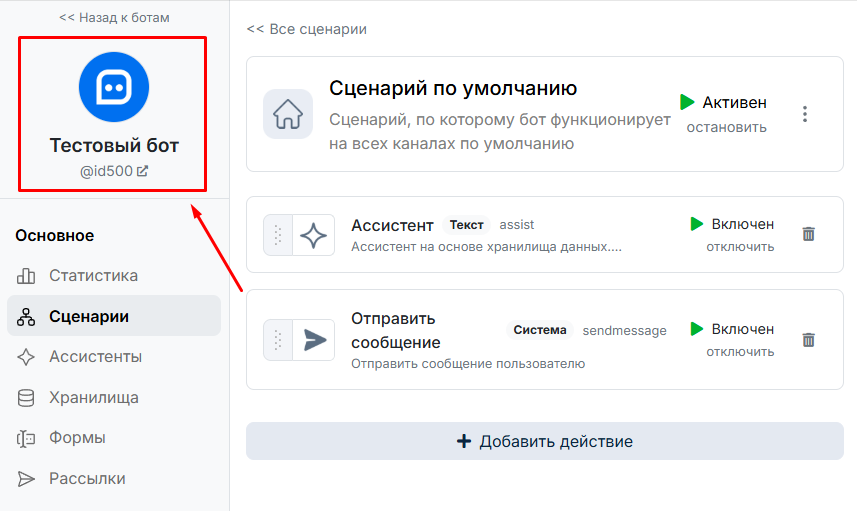This screenshot has width=857, height=511.
Task: Click Ассистент на основе хранилища данных description
Action: click(486, 246)
